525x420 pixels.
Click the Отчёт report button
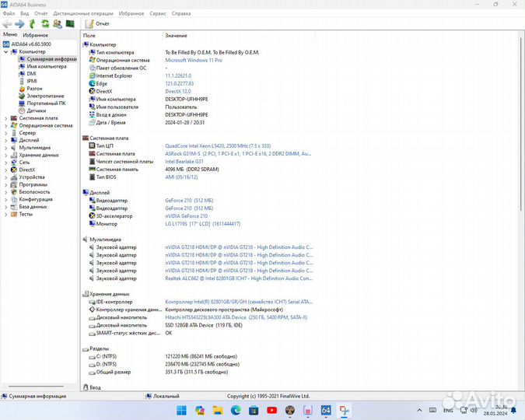click(97, 24)
